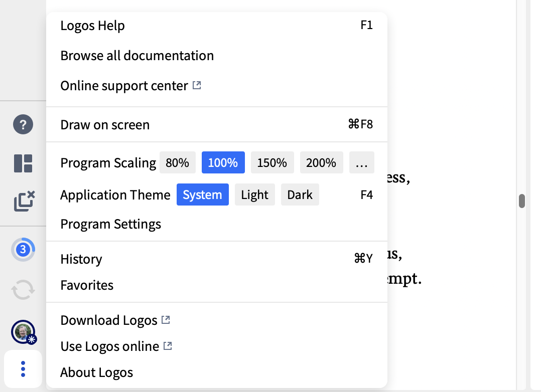
Task: Click the close all panels sidebar icon
Action: (24, 201)
